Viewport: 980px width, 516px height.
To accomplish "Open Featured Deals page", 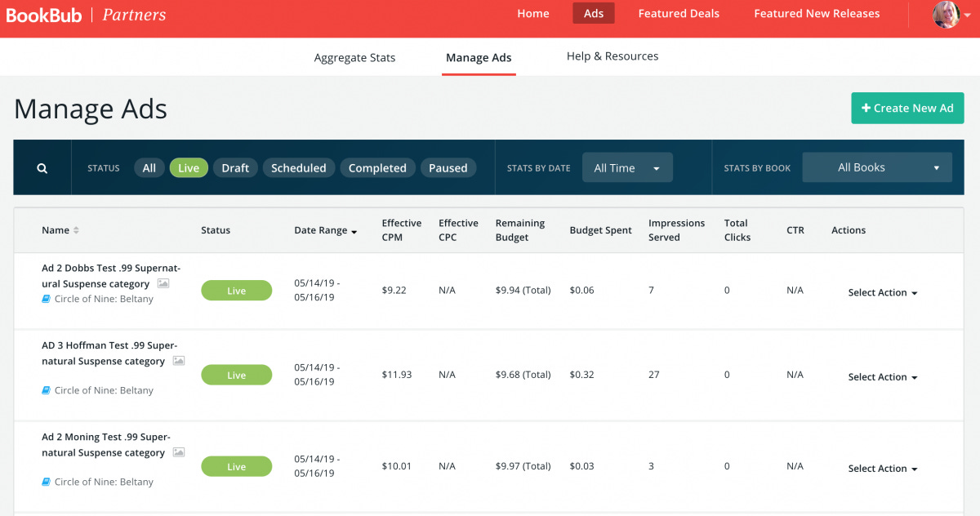I will coord(679,14).
